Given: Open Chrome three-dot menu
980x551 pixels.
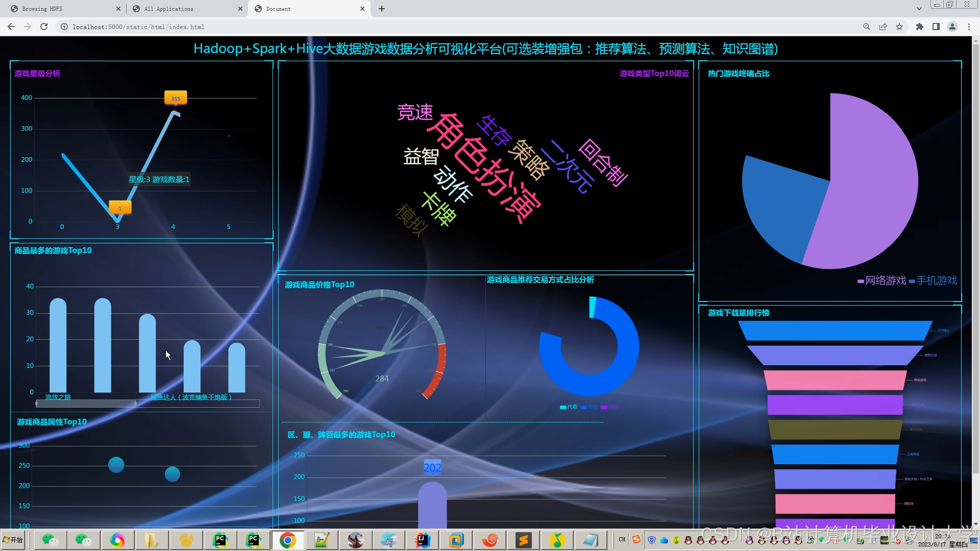Looking at the screenshot, I should [969, 27].
